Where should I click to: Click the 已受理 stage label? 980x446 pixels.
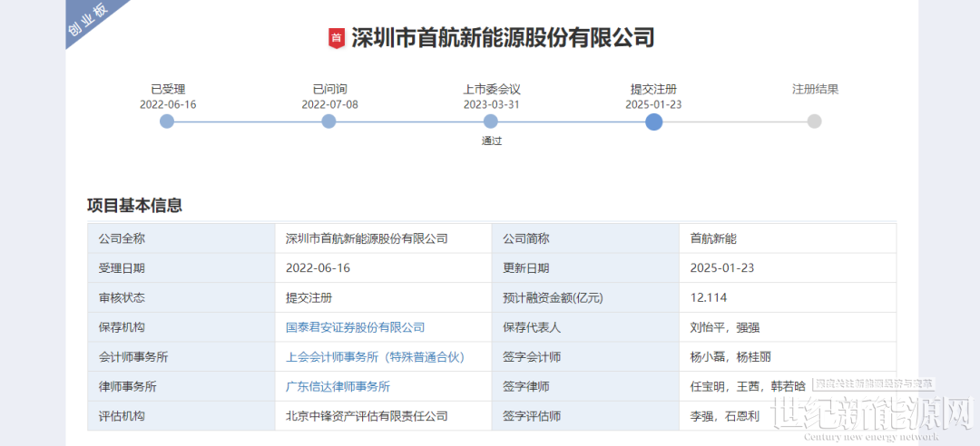(x=168, y=90)
